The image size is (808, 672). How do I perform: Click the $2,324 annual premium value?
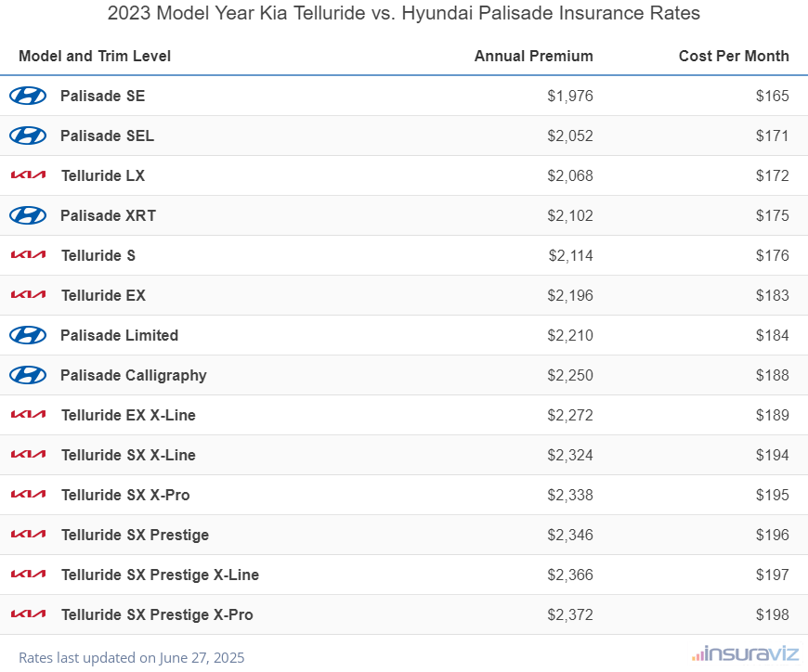(570, 455)
